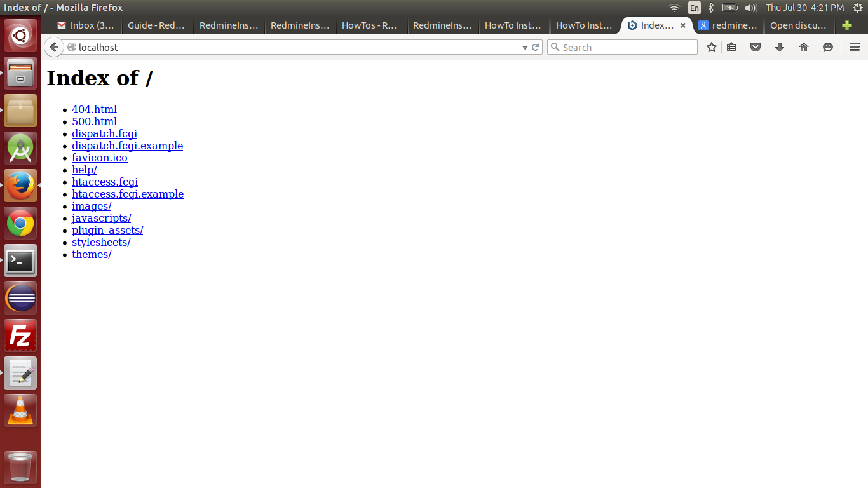Launch FileZilla from the dock
This screenshot has height=488, width=868.
click(20, 335)
